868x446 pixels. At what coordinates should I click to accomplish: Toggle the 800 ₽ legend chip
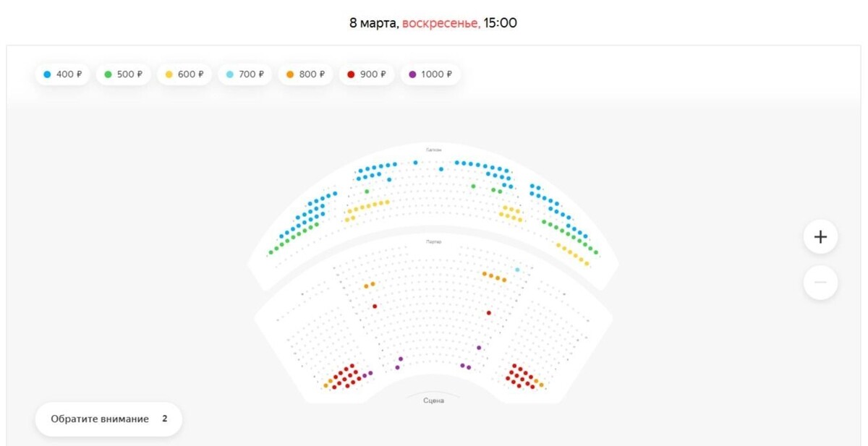click(x=306, y=74)
